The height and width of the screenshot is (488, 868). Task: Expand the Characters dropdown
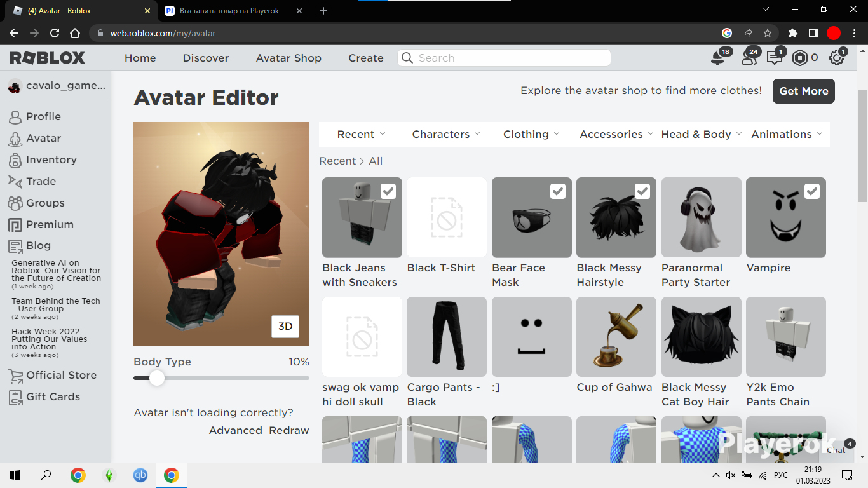pyautogui.click(x=446, y=135)
